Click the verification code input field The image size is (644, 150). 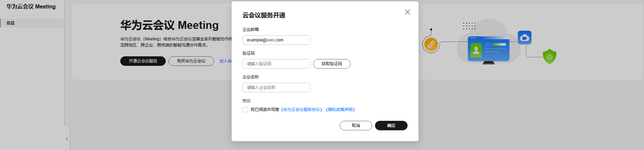pos(276,64)
